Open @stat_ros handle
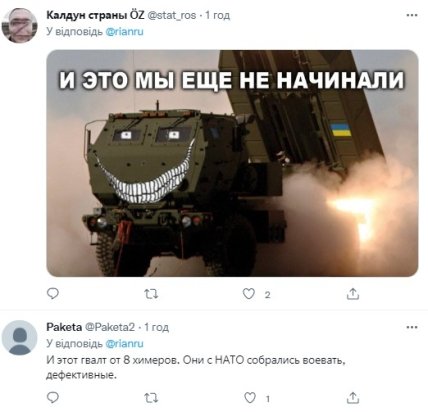Screen dimensions: 428x412 coord(172,15)
